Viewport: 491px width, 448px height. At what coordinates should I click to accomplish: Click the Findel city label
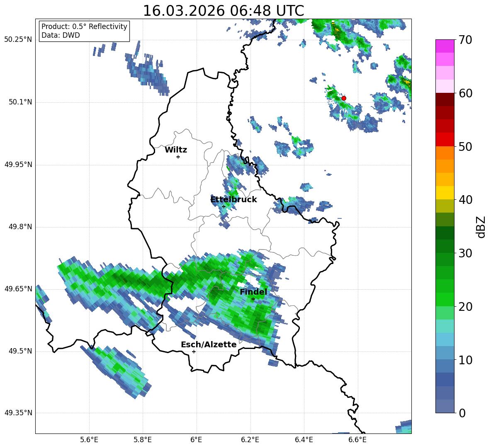253,292
